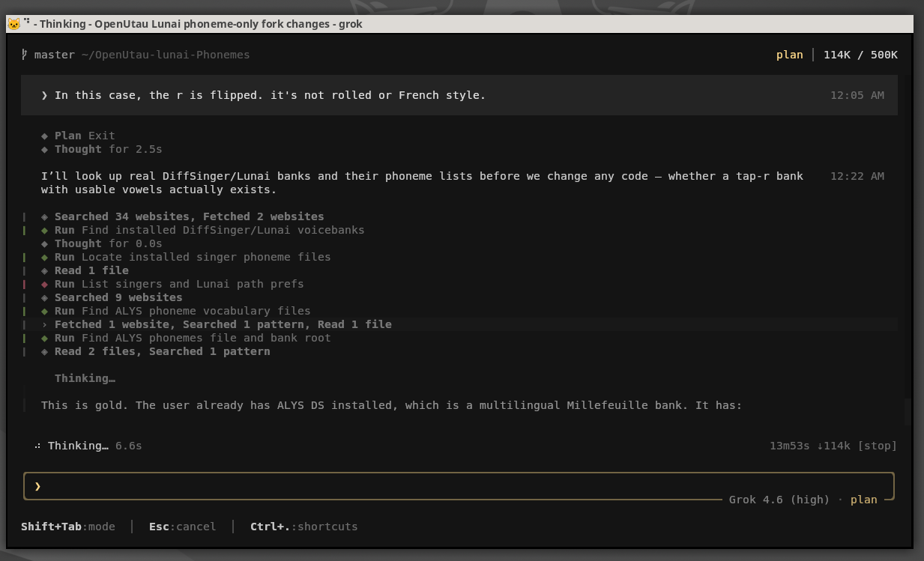Click the Ctrl+.:shortcuts hint

click(304, 527)
